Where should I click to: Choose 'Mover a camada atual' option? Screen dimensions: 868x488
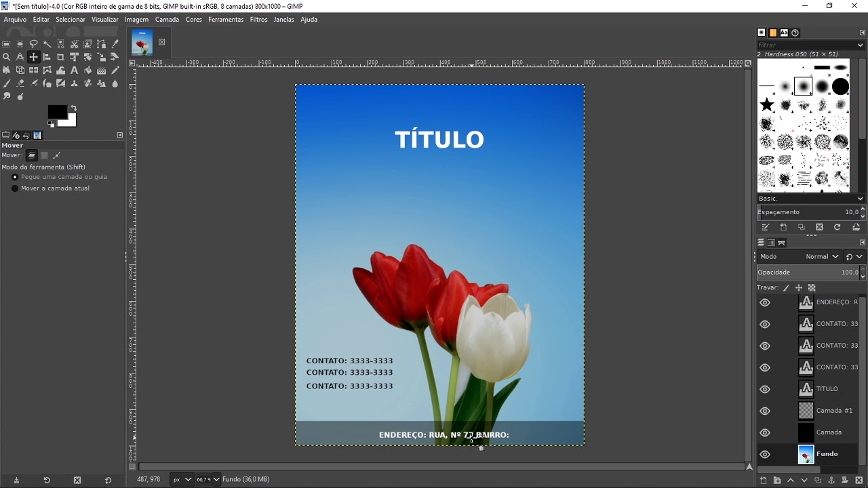pos(50,188)
